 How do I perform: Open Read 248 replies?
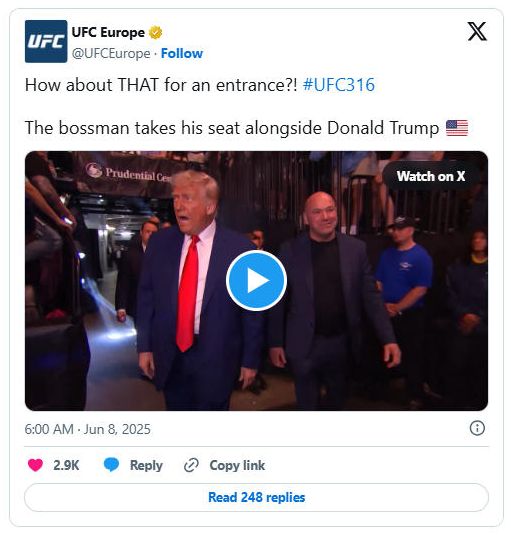[x=256, y=497]
